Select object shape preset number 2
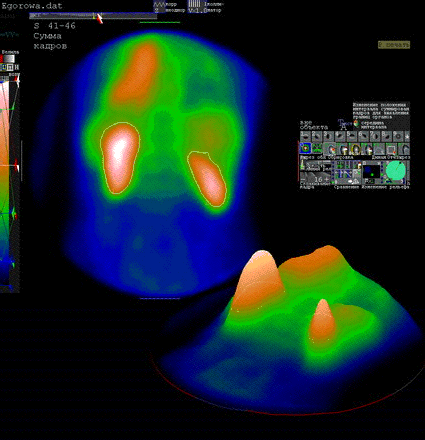 [317, 136]
